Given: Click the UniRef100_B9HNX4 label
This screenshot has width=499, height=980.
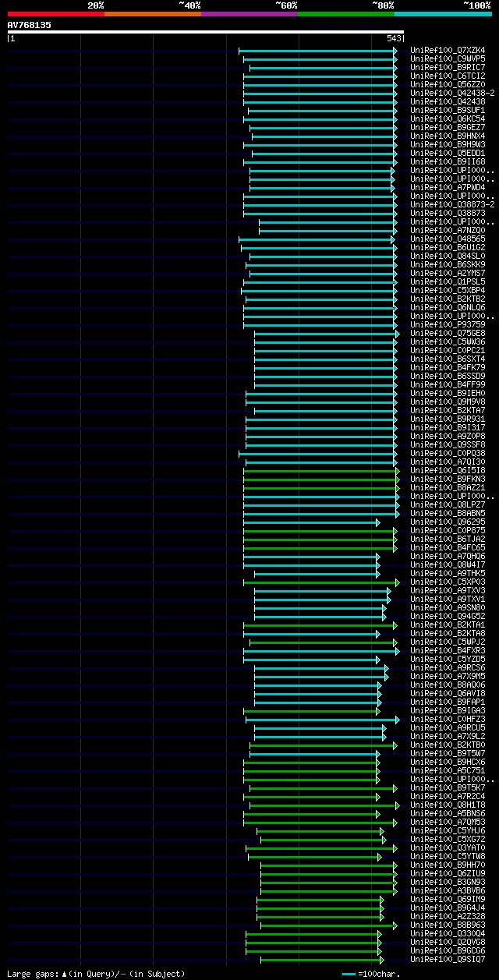Looking at the screenshot, I should click(x=448, y=136).
